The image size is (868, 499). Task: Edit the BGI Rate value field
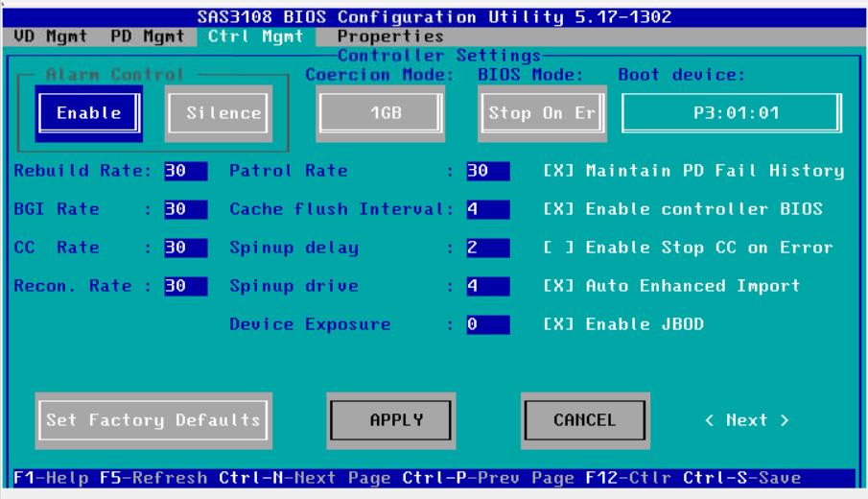click(x=186, y=209)
